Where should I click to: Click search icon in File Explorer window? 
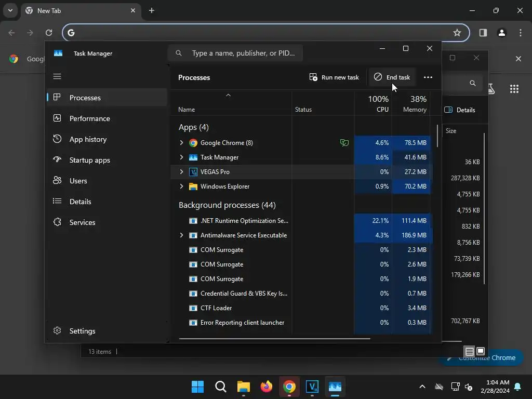473,83
